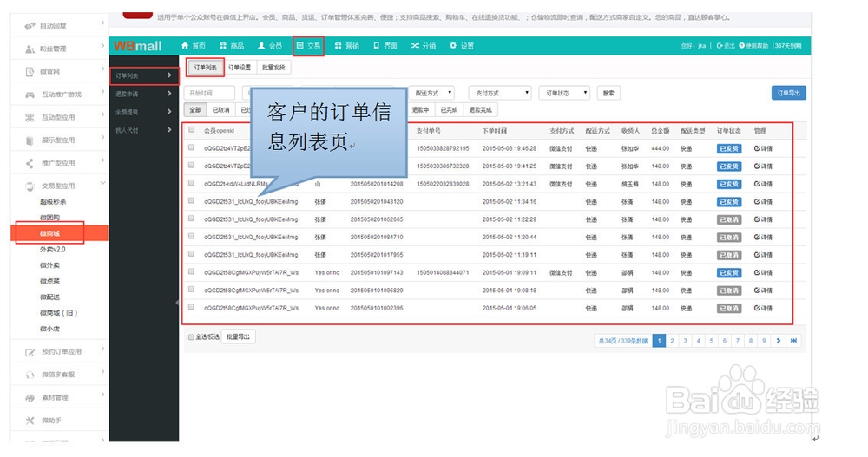Viewport: 868px width, 457px height.
Task: Check the order row 2015050201043120
Action: coord(192,201)
